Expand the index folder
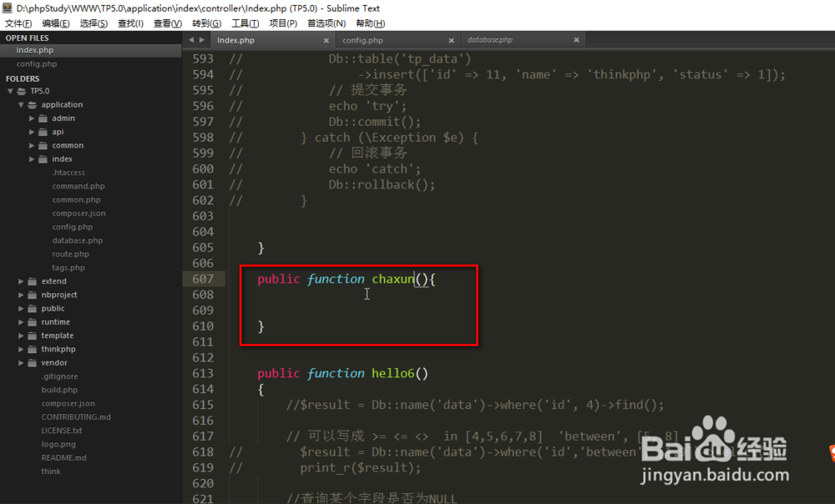Screen dimensions: 835x504 coord(32,159)
